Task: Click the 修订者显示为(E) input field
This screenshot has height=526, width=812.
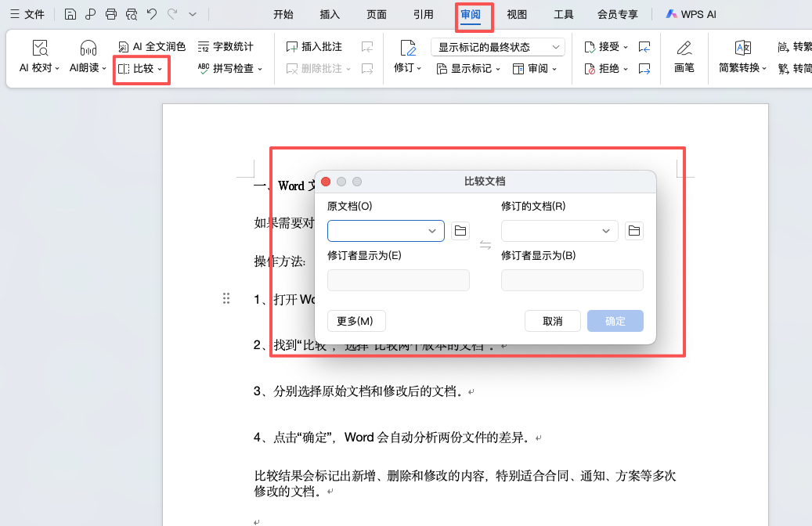Action: pos(399,280)
